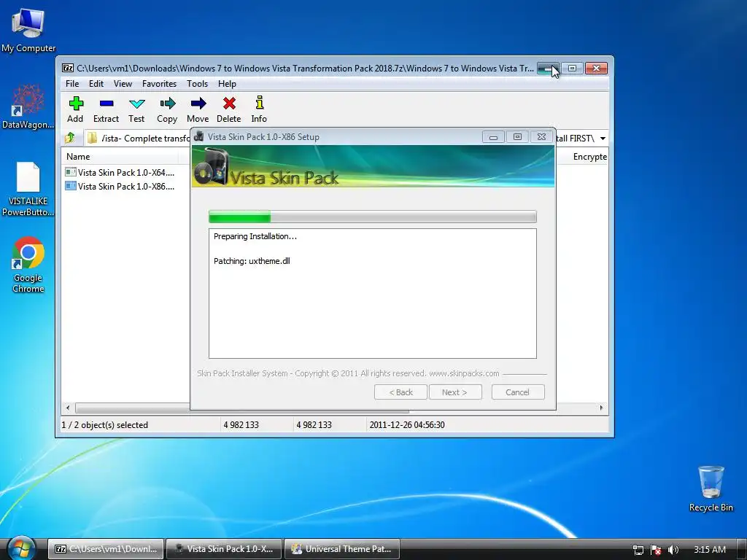This screenshot has height=560, width=747.
Task: Click Cancel in Vista Skin Pack setup
Action: point(518,392)
